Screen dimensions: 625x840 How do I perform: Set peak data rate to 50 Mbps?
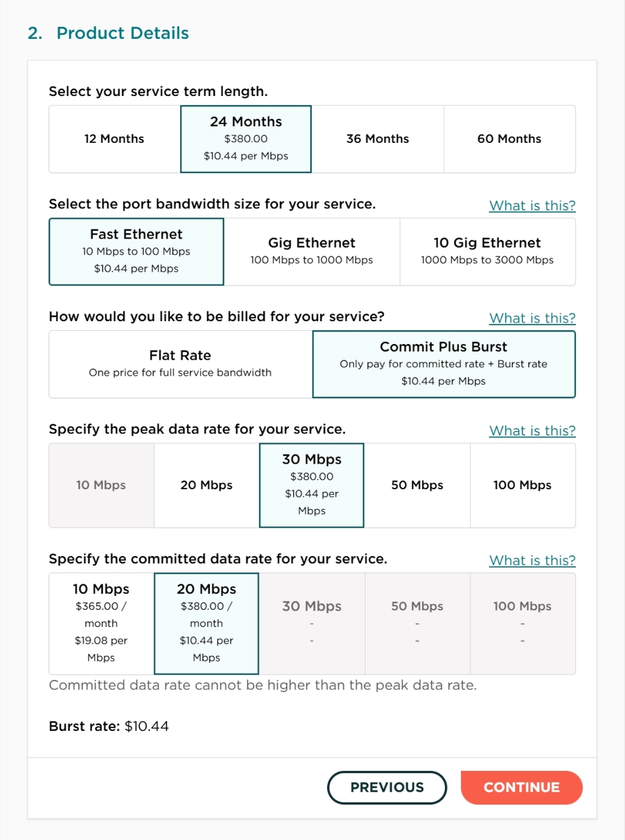[x=417, y=485]
